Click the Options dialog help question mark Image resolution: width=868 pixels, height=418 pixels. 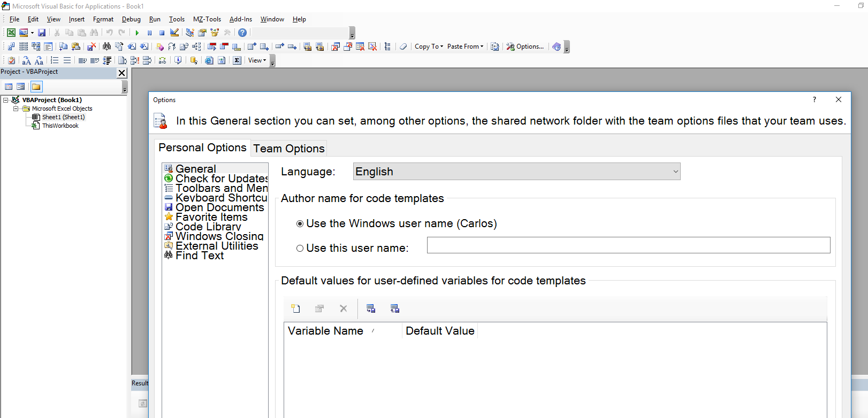click(814, 99)
